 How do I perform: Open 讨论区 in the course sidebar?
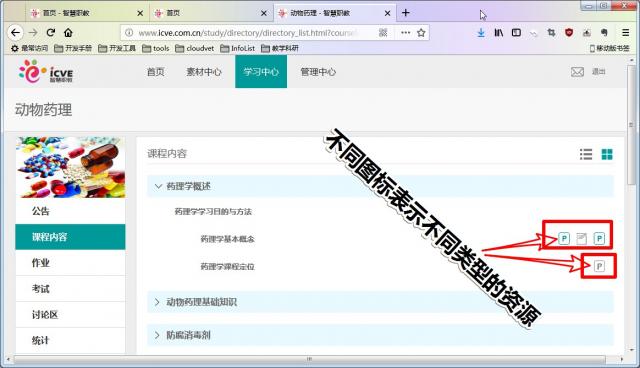[70, 315]
